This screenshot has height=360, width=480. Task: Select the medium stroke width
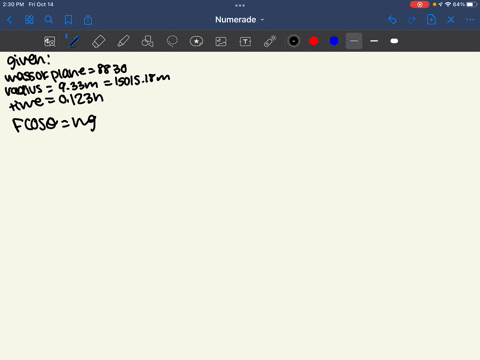[x=374, y=41]
